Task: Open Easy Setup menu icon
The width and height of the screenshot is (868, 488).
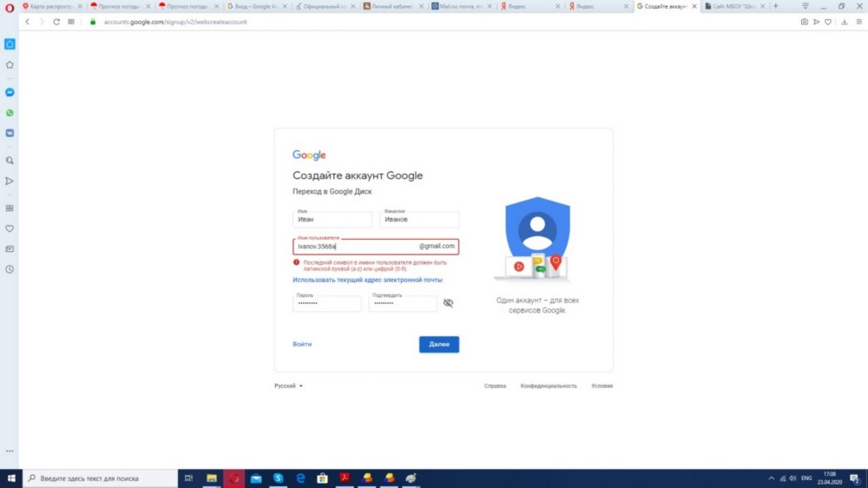Action: [x=859, y=22]
